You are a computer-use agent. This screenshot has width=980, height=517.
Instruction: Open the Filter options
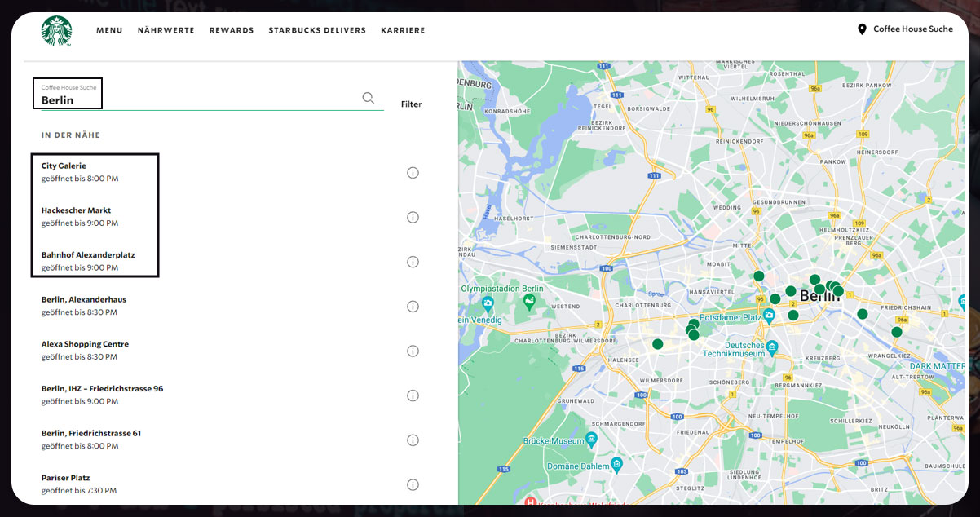tap(411, 104)
